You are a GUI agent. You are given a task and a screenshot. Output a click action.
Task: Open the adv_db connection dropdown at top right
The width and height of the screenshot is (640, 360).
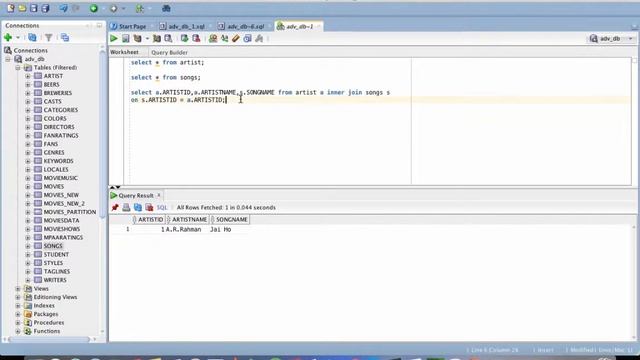pyautogui.click(x=631, y=38)
